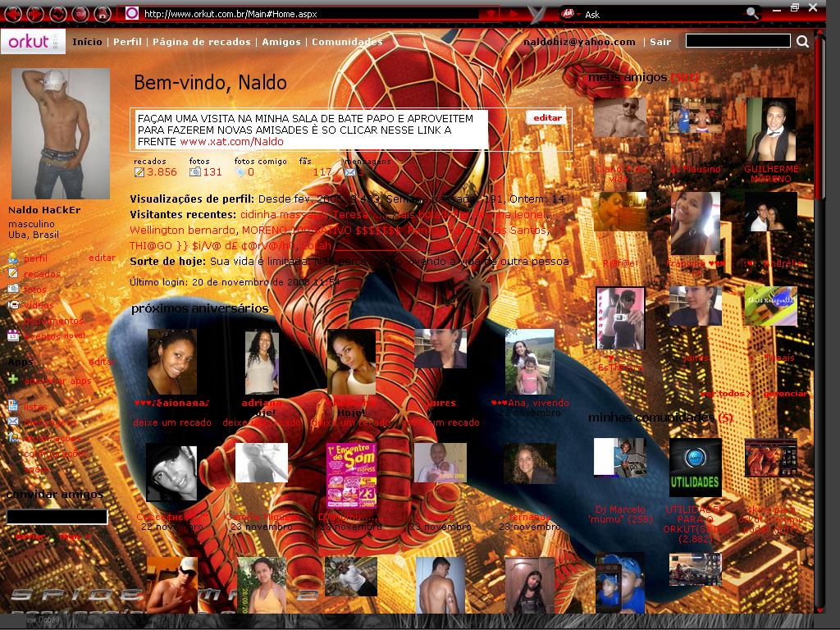The width and height of the screenshot is (840, 630).
Task: Open the www.xat.com/Naldo link
Action: (231, 142)
